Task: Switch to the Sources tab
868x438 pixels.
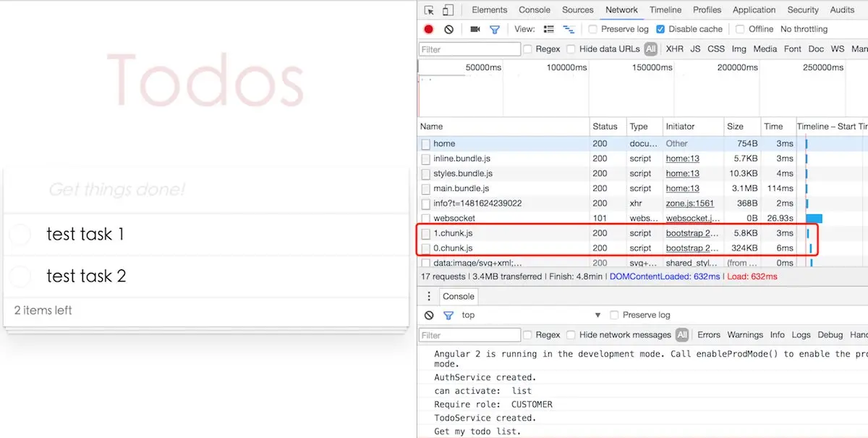Action: [x=578, y=10]
